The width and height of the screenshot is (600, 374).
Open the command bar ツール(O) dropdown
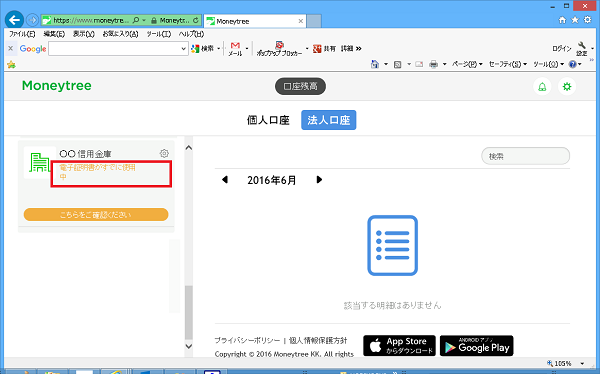point(548,64)
